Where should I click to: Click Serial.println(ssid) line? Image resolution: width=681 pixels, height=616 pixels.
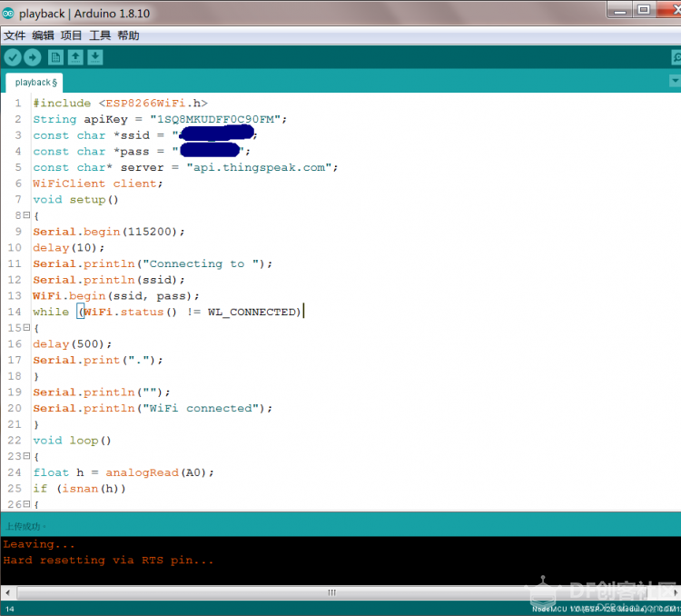109,280
